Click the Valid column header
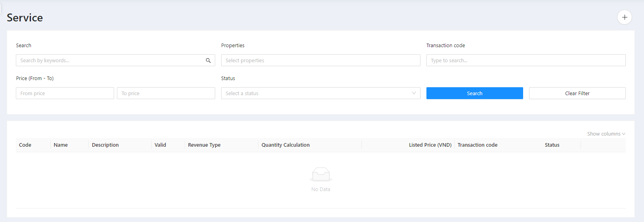The height and width of the screenshot is (222, 644). tap(160, 145)
